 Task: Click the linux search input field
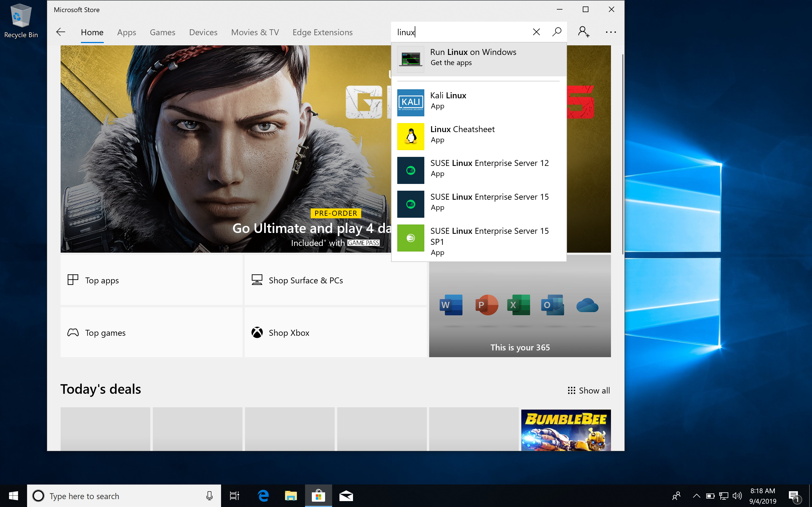(x=463, y=32)
